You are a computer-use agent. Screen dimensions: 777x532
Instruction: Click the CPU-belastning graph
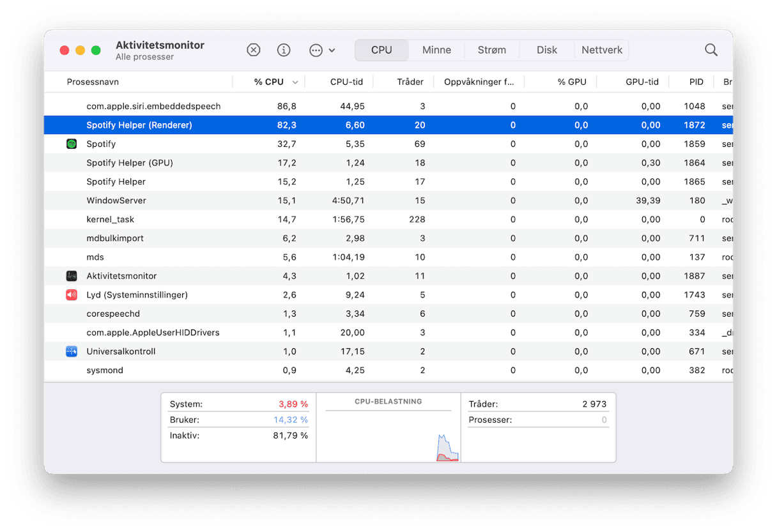(388, 431)
